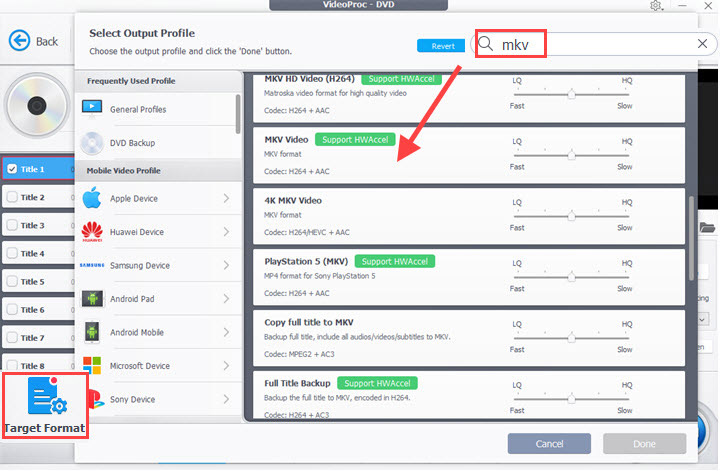Screen dimensions: 720x471
Task: Click the Back arrow icon
Action: coord(19,41)
